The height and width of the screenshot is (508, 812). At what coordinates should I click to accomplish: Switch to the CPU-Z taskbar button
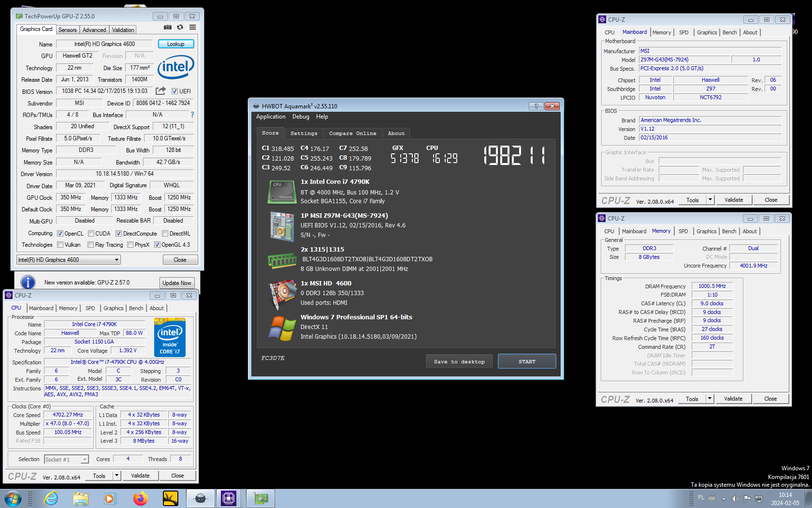tap(229, 498)
